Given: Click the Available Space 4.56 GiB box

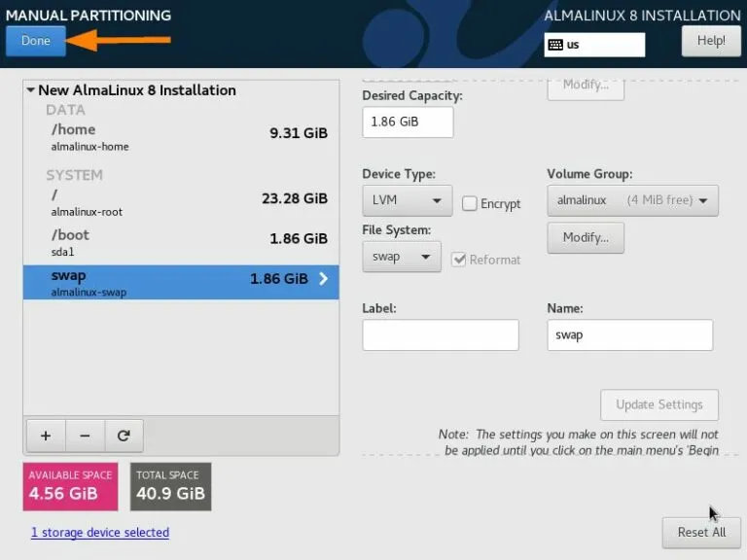Looking at the screenshot, I should 70,487.
